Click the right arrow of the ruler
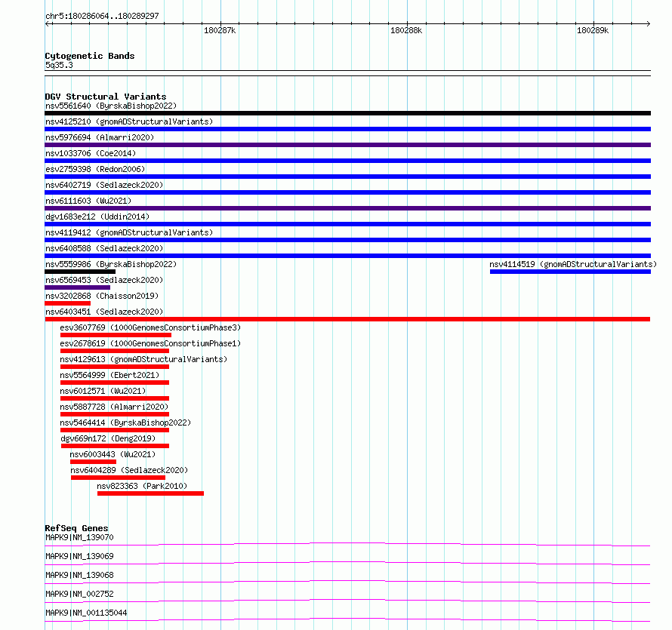 click(649, 23)
